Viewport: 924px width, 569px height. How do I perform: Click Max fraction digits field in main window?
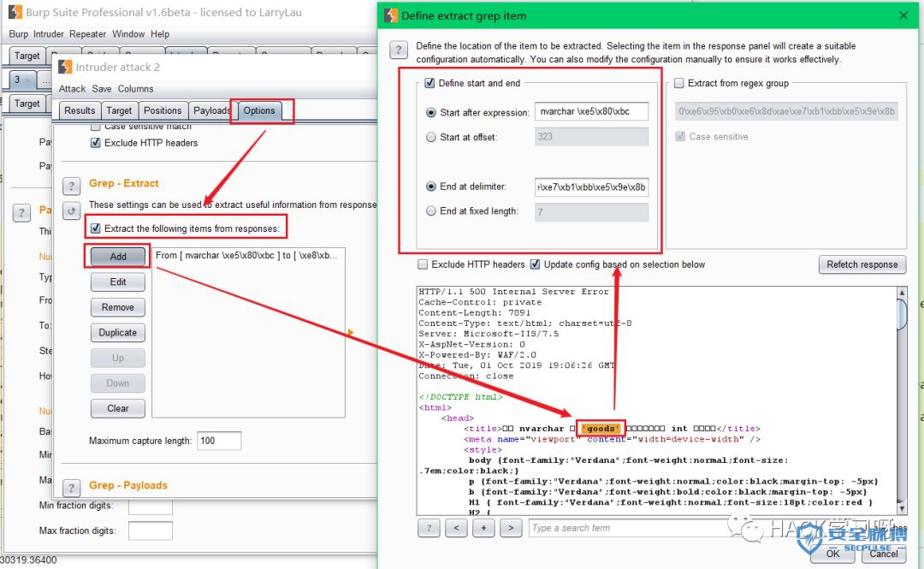[x=151, y=530]
